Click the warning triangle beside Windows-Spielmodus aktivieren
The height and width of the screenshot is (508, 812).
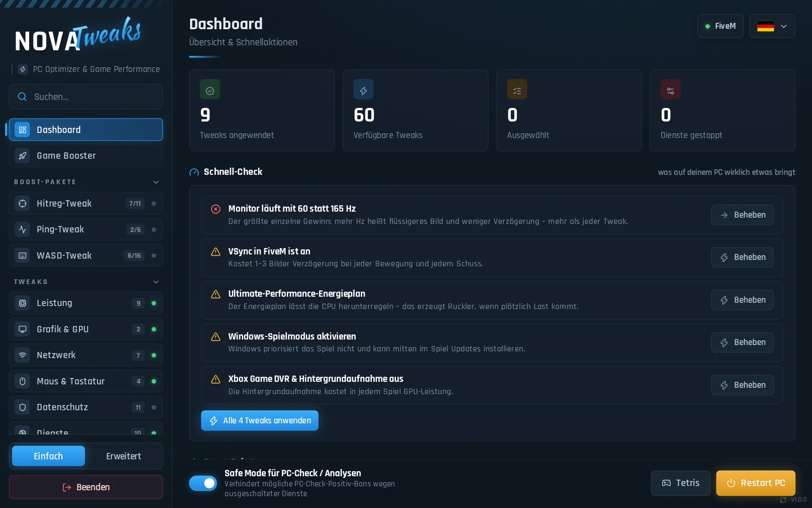tap(216, 337)
